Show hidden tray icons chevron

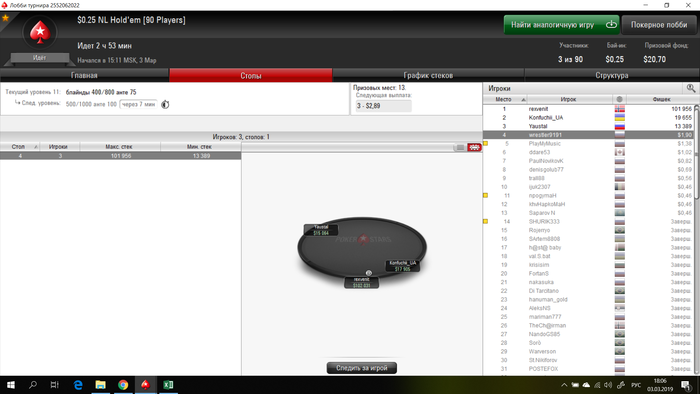564,385
